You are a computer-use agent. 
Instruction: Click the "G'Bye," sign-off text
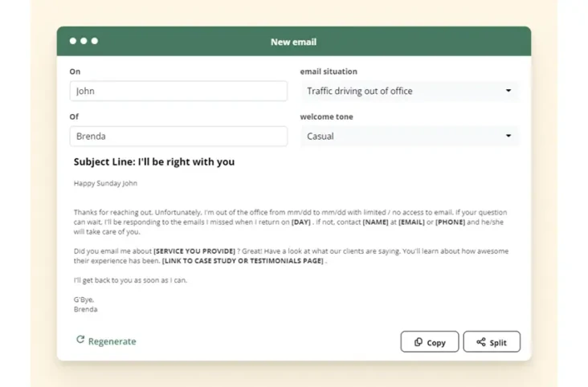(x=84, y=299)
